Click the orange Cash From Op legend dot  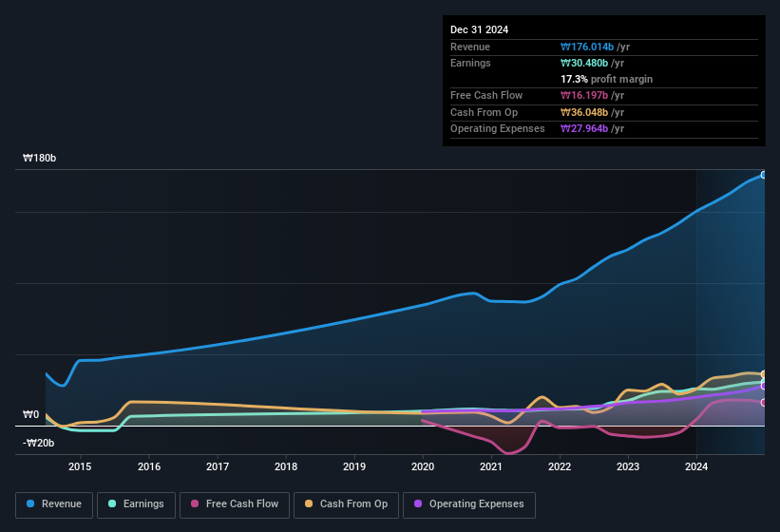click(x=310, y=503)
